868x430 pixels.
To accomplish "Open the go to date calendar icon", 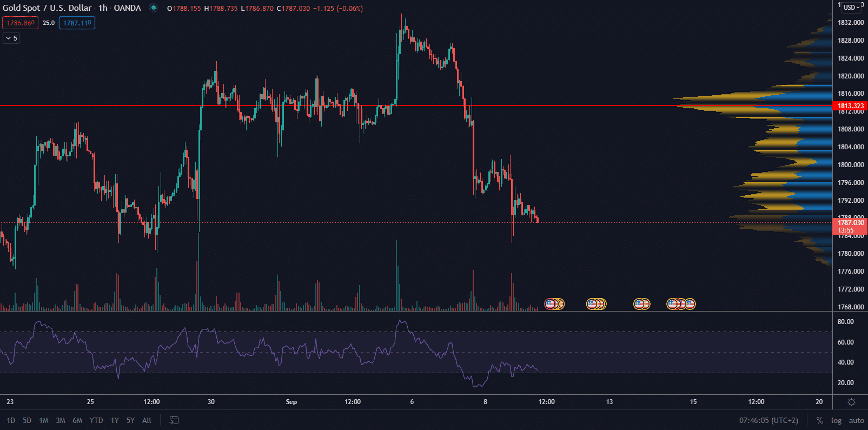I will [174, 420].
